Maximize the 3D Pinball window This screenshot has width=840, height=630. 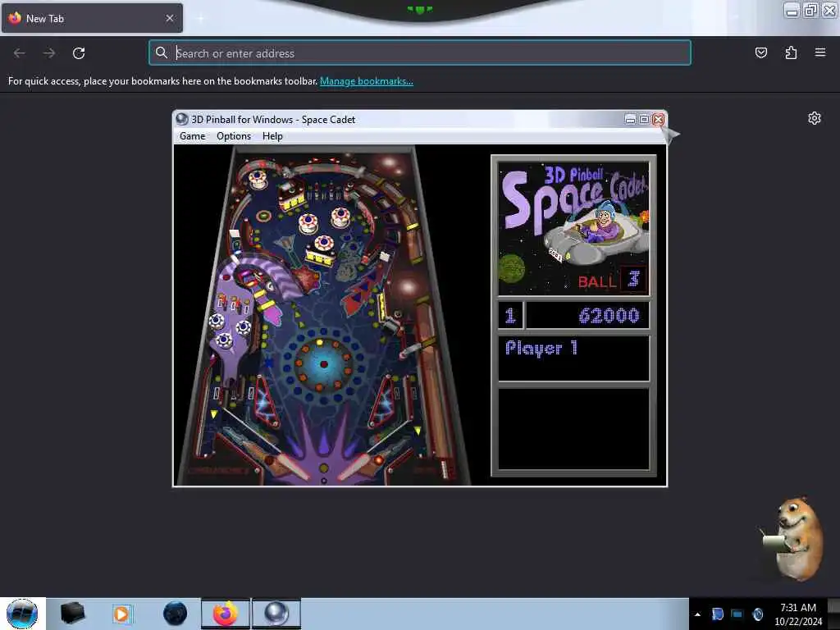click(644, 119)
